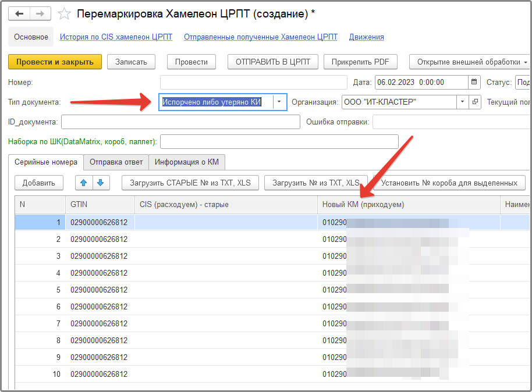Click CIS (расходуем) - старые column header

pos(226,205)
